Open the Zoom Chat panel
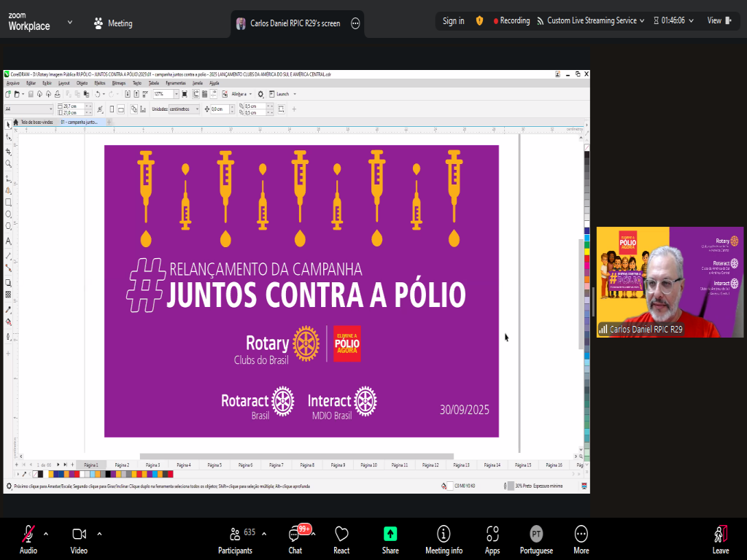Viewport: 747px width, 560px height. (x=295, y=538)
